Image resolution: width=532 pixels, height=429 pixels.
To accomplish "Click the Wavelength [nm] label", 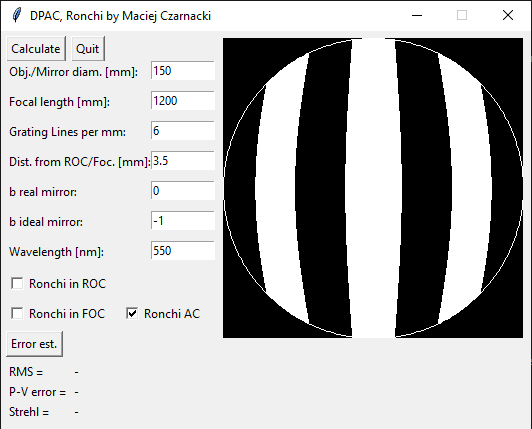I will (56, 252).
